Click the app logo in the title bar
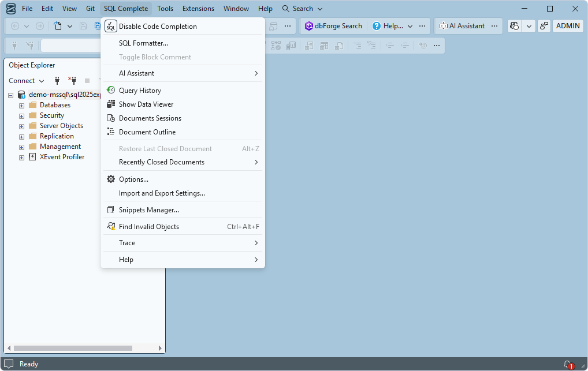The image size is (588, 371). click(x=11, y=8)
